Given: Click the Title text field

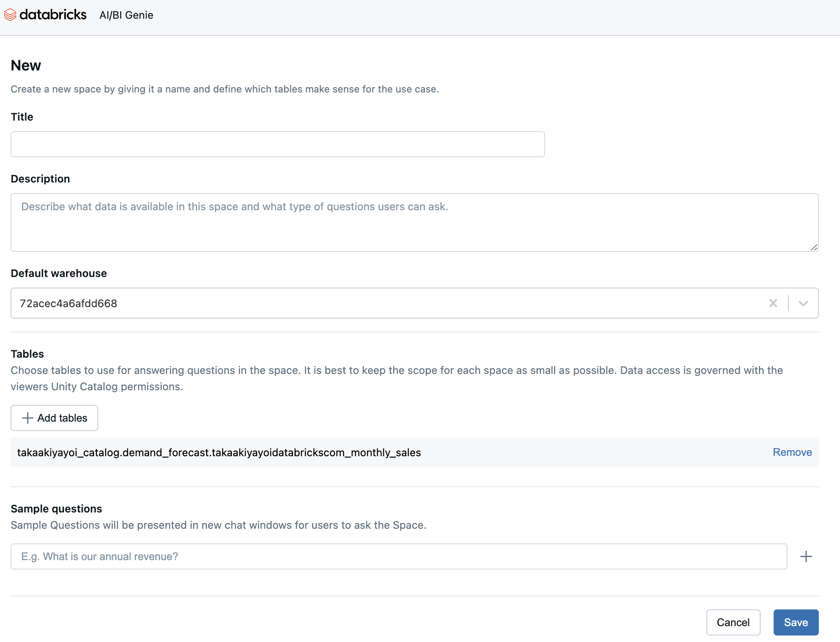Looking at the screenshot, I should pyautogui.click(x=277, y=144).
